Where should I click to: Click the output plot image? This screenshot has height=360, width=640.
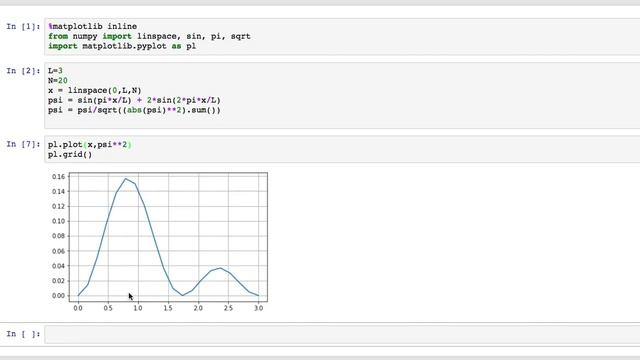(159, 242)
